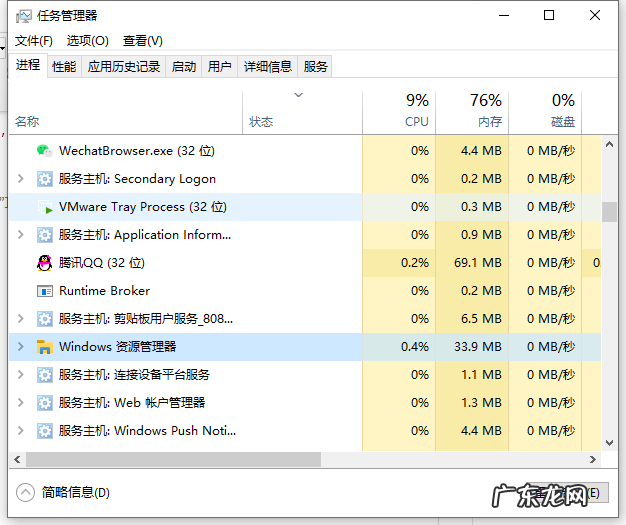Select the WechatBrowser.exe (32 位) row

(x=305, y=151)
